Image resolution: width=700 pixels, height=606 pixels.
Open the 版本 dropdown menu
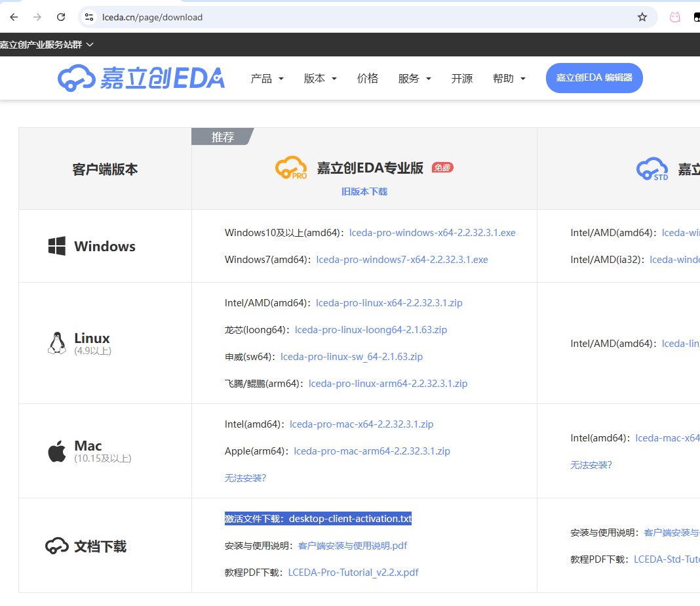click(320, 79)
